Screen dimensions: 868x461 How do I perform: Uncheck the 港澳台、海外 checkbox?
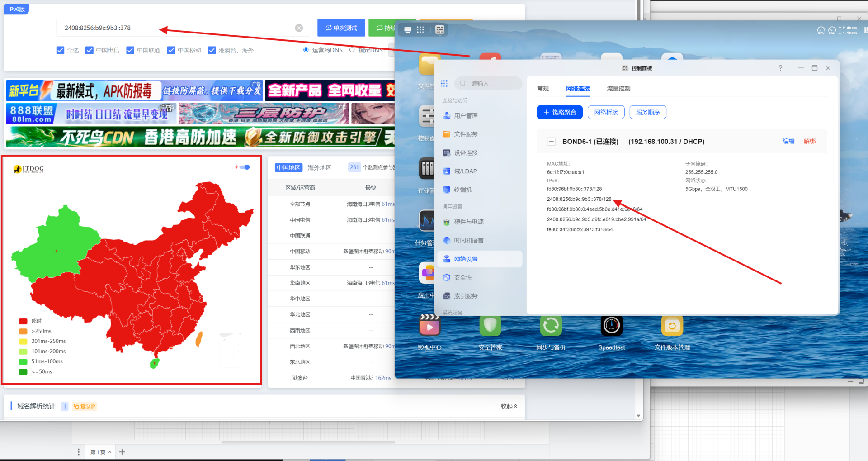212,50
